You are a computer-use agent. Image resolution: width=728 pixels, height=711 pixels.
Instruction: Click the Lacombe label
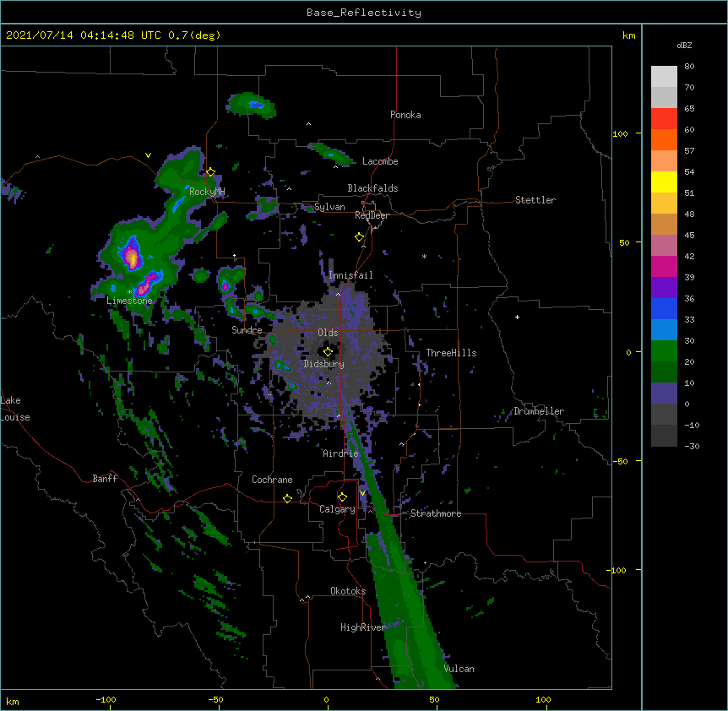coord(380,161)
